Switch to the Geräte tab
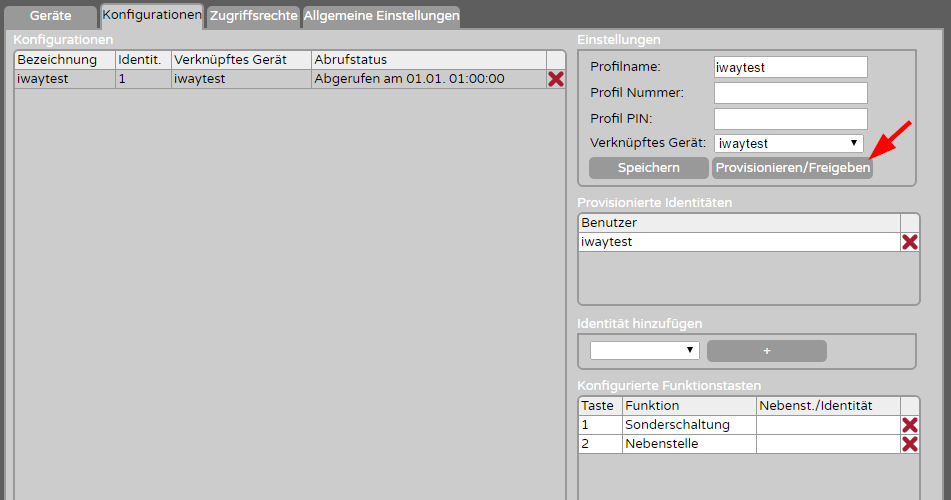The height and width of the screenshot is (500, 951). click(50, 16)
